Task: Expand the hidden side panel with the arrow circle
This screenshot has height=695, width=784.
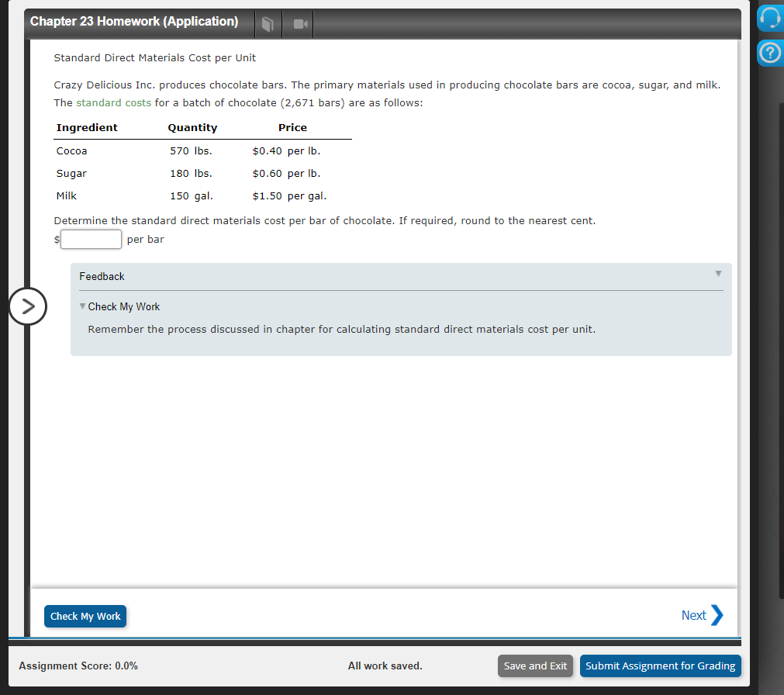Action: point(28,306)
